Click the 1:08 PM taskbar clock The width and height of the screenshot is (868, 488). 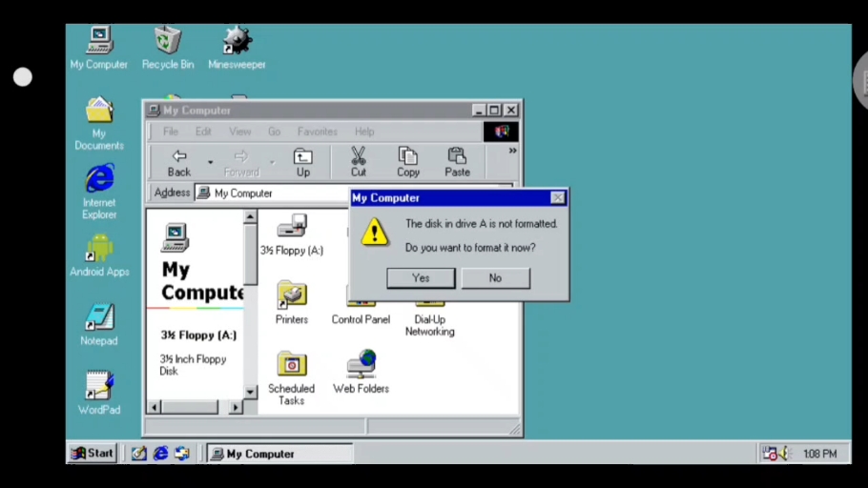(x=820, y=454)
